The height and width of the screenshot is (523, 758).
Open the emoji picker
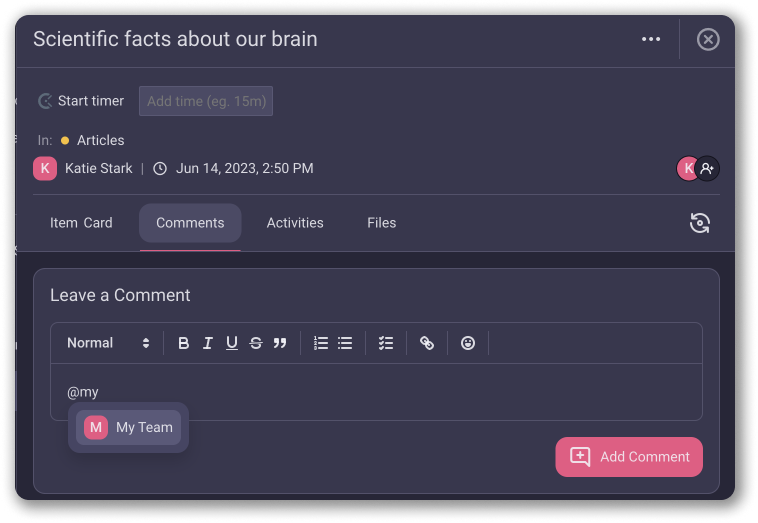click(468, 343)
